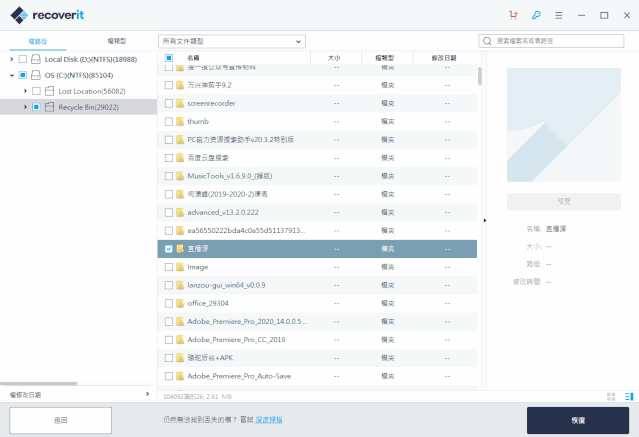This screenshot has width=639, height=437.
Task: Click the folder icon of office_29304
Action: [180, 303]
